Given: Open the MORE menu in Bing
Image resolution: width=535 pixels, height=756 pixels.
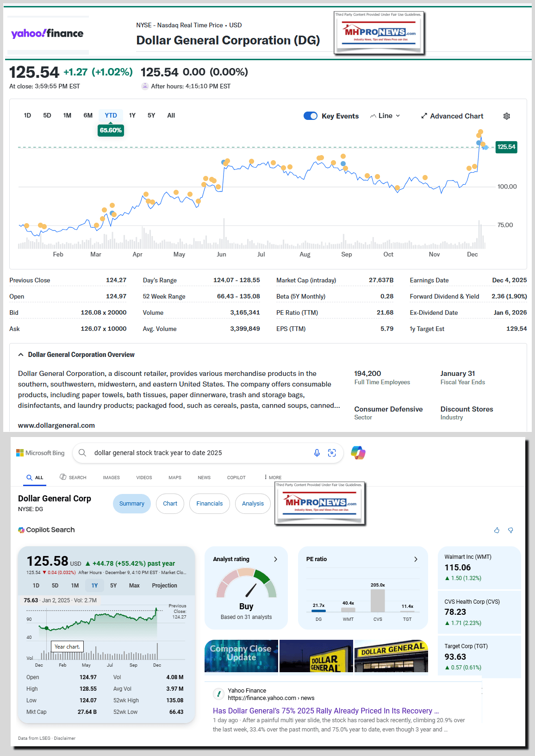Looking at the screenshot, I should click(x=273, y=477).
